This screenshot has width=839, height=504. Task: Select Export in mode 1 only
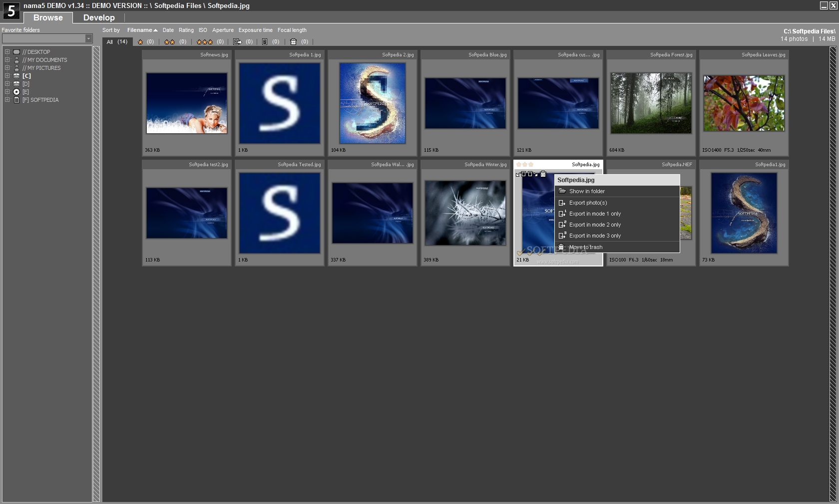(617, 214)
